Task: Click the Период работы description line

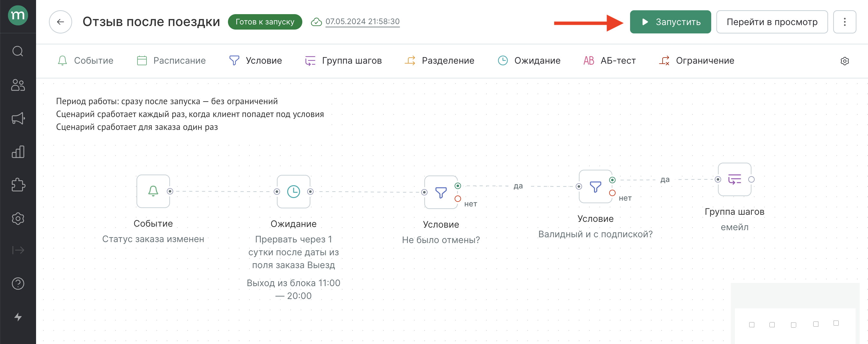Action: point(167,101)
